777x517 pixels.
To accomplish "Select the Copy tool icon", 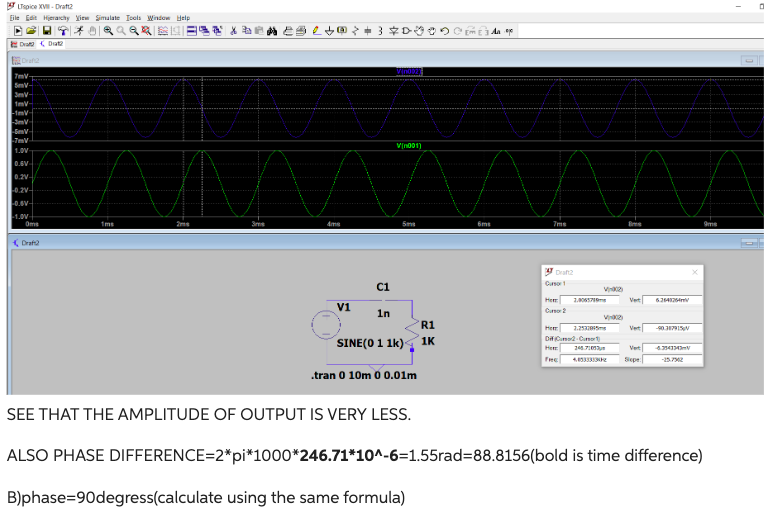I will (246, 31).
